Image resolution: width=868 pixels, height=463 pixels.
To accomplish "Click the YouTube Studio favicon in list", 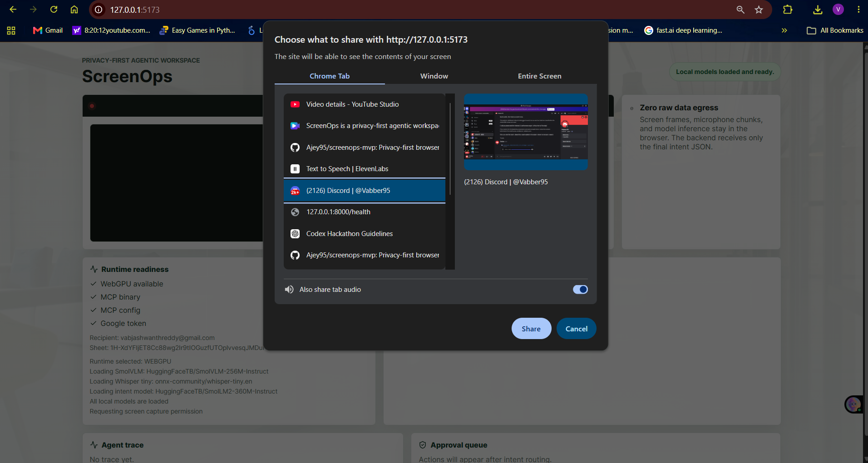I will pyautogui.click(x=295, y=104).
